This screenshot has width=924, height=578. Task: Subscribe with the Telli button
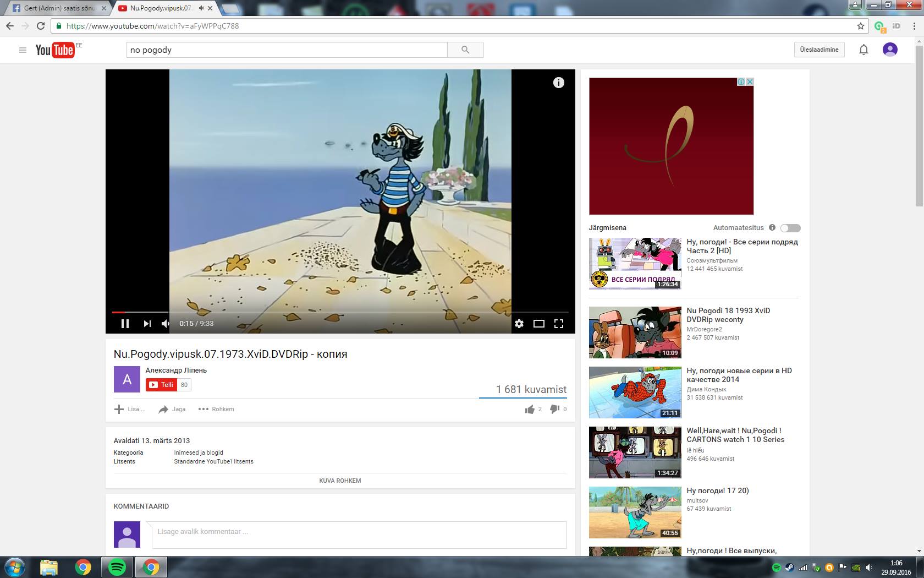coord(161,385)
